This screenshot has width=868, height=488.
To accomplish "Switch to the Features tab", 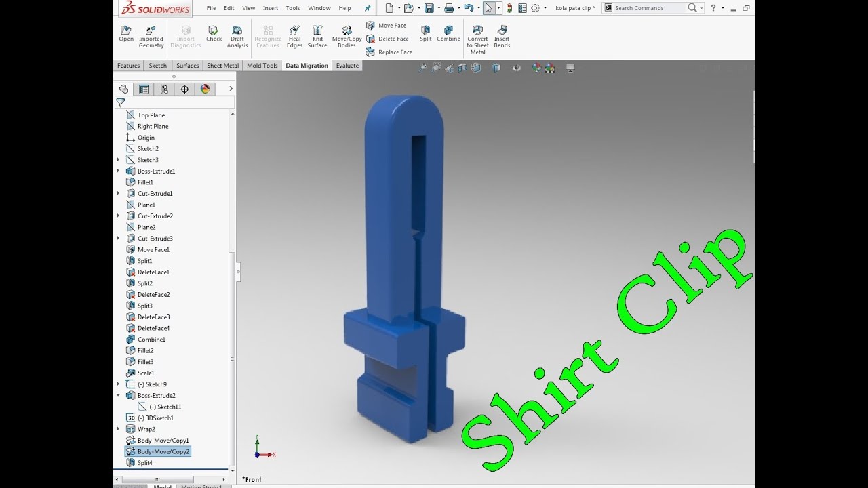I will (x=128, y=66).
